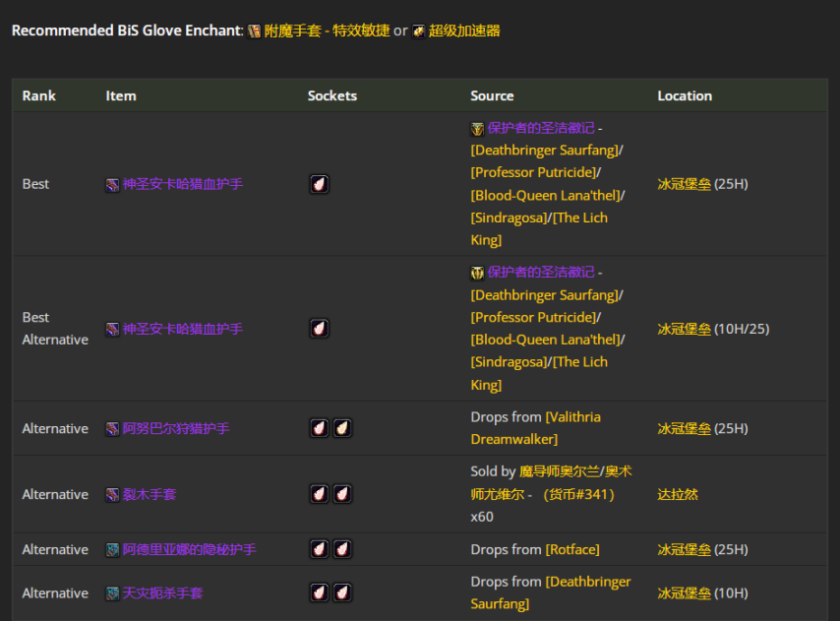The image size is (840, 621).
Task: Click the 附魔手套 enchant scroll icon
Action: point(254,31)
